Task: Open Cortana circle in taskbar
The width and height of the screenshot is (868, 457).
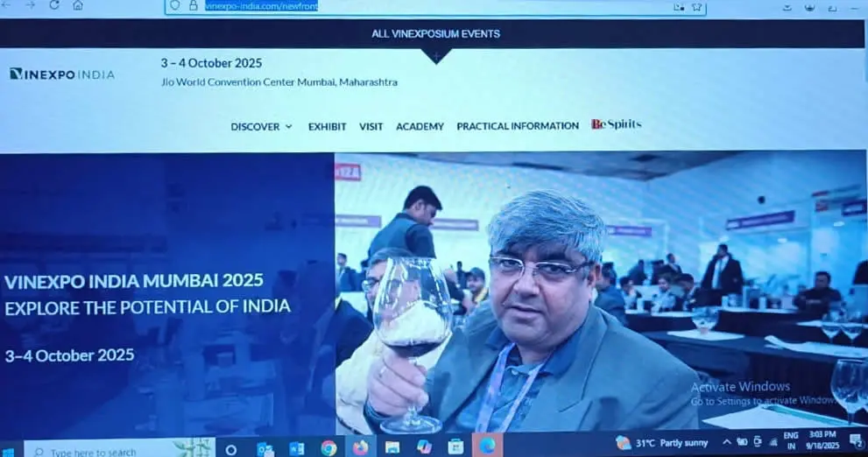Action: pos(231,450)
